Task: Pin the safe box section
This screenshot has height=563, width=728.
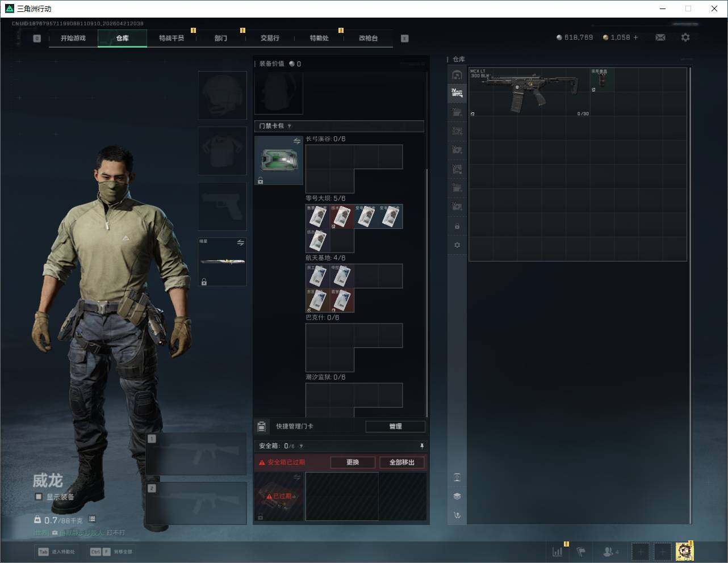Action: click(421, 446)
